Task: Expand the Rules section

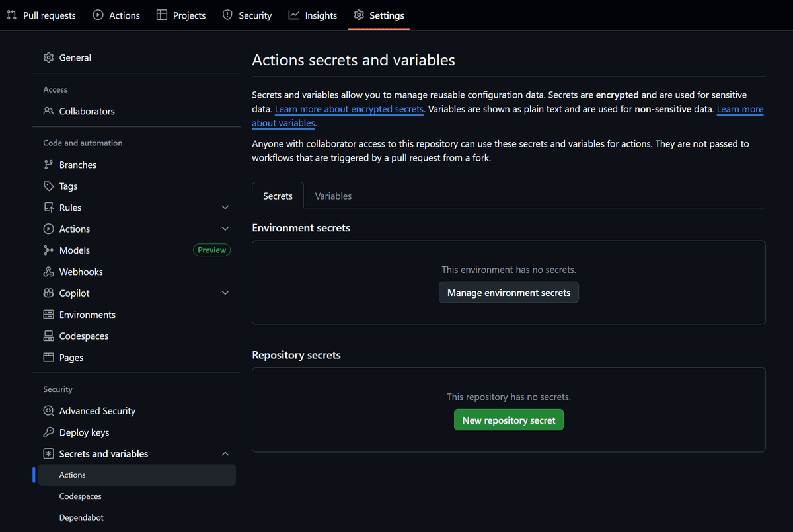Action: 225,207
